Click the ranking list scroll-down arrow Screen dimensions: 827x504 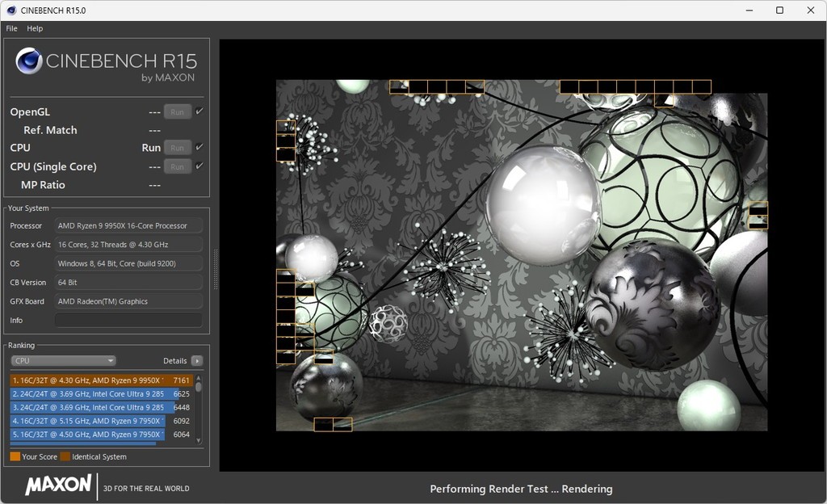(x=199, y=441)
